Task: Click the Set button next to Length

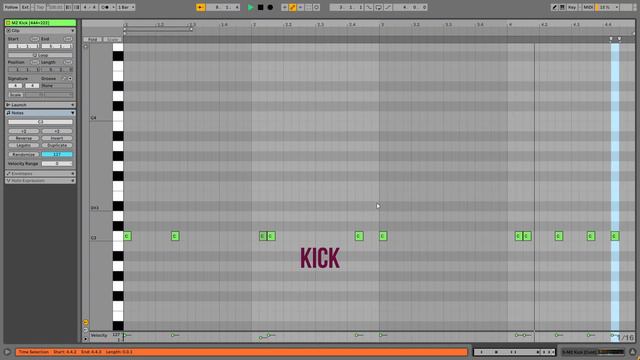Action: click(x=68, y=62)
